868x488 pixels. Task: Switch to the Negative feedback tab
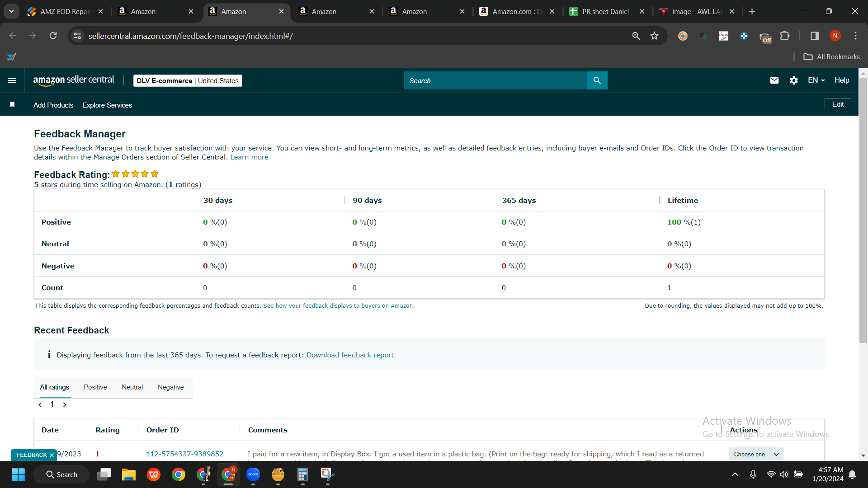pyautogui.click(x=171, y=387)
